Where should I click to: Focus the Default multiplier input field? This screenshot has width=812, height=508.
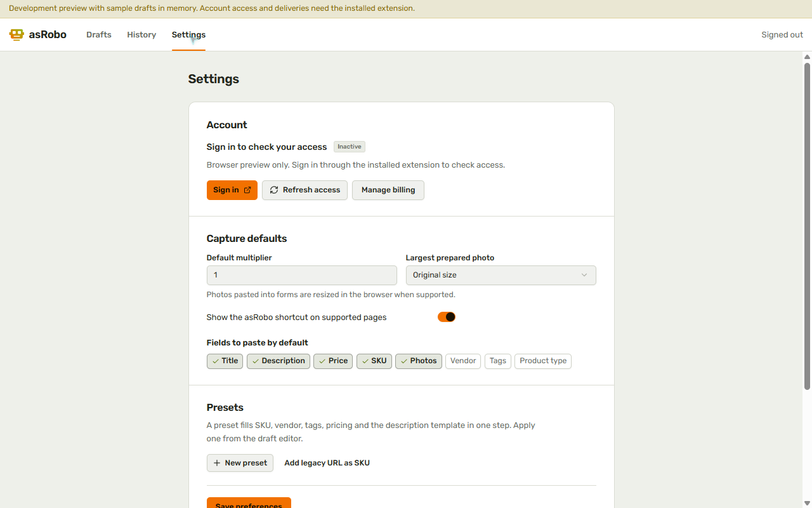[x=302, y=275]
